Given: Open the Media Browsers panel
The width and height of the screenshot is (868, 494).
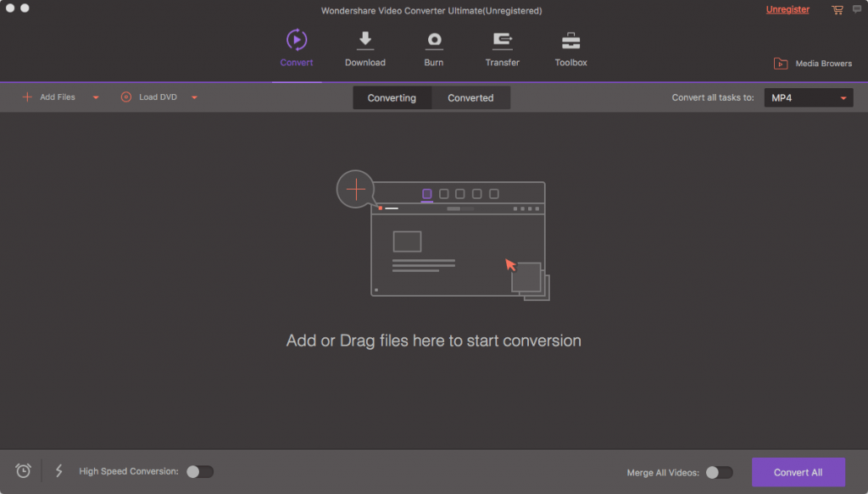Looking at the screenshot, I should (x=812, y=64).
